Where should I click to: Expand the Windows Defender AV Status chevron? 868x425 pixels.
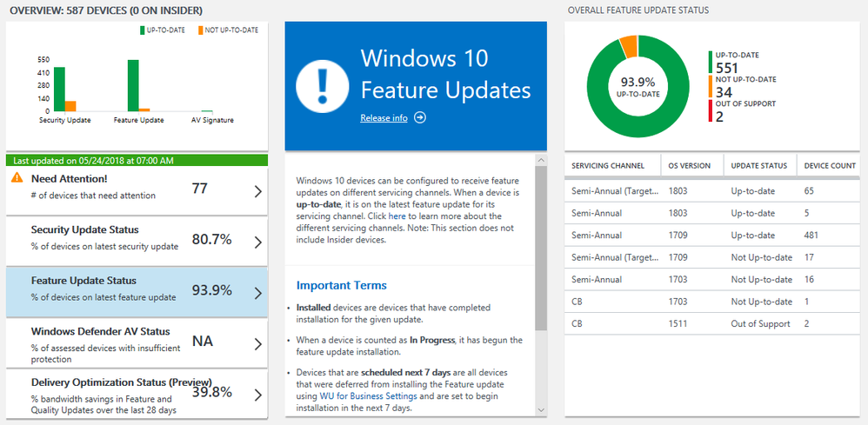pyautogui.click(x=258, y=344)
